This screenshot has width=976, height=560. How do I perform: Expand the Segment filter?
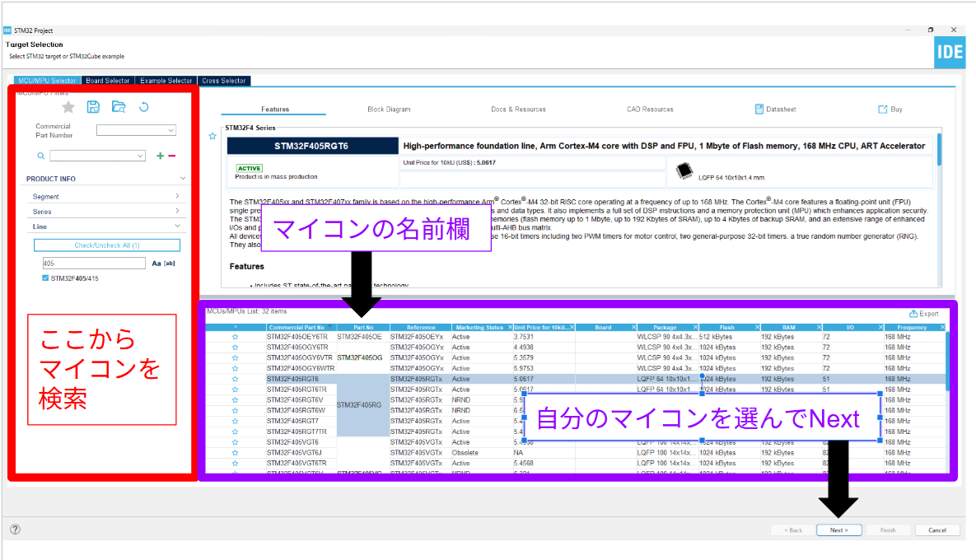[177, 196]
